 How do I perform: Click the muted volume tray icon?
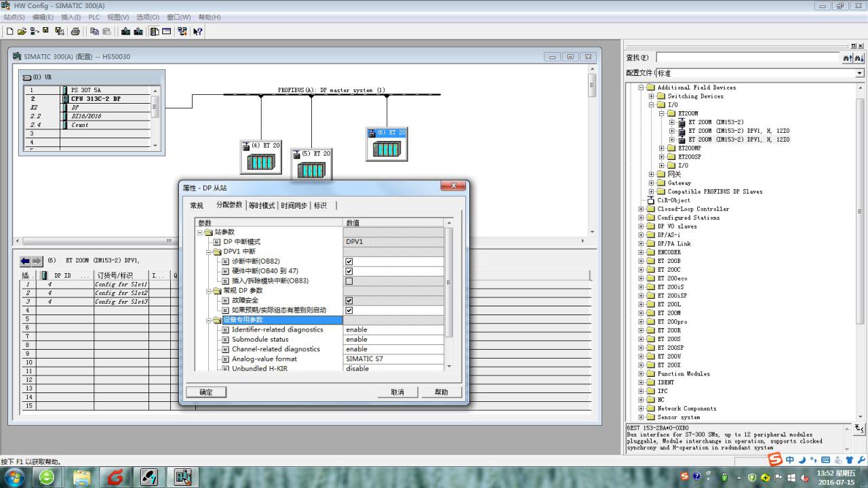[x=804, y=477]
